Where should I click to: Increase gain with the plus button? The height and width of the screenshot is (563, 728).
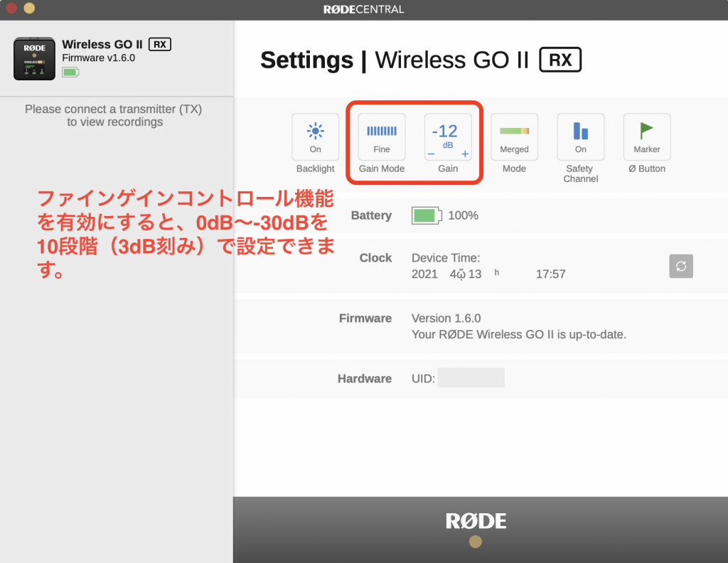click(465, 154)
